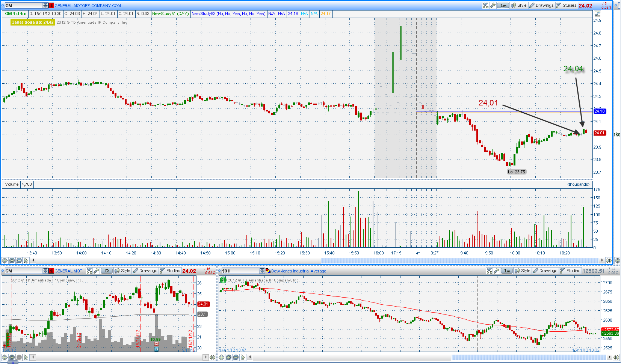Expand the $DJI symbol dropdown arrow
This screenshot has height=364, width=621.
coord(262,271)
